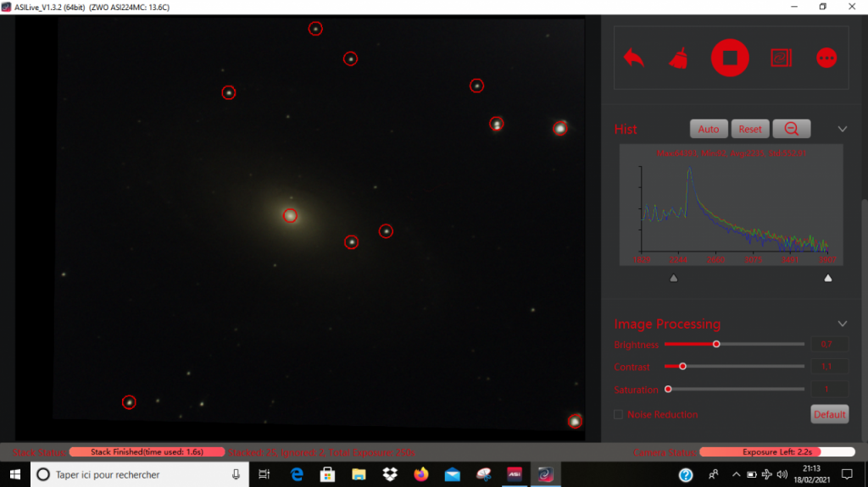Click the histogram Max Min Avg Std statistics text
Image resolution: width=868 pixels, height=487 pixels.
point(732,153)
